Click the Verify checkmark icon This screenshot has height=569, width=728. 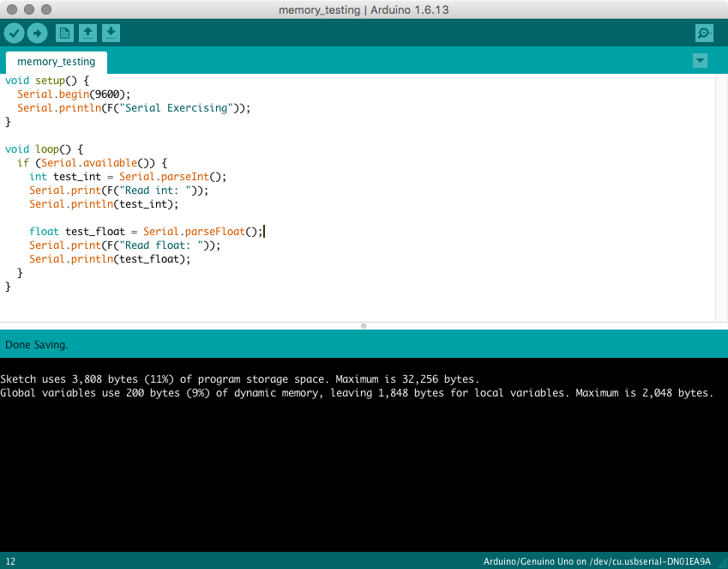[x=15, y=33]
